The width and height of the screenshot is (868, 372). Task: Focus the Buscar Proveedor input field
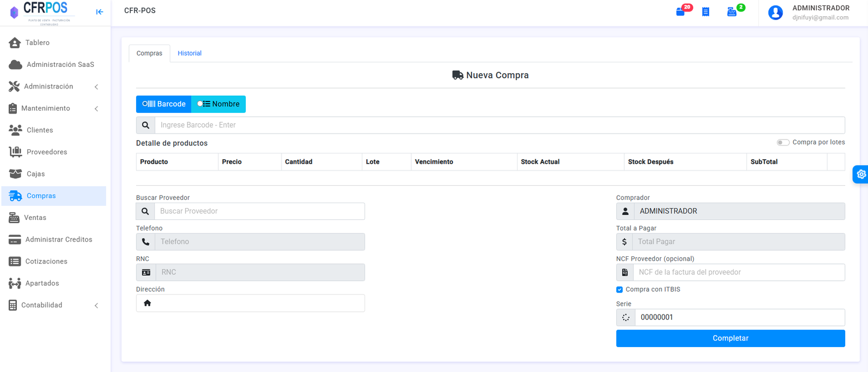(x=259, y=211)
